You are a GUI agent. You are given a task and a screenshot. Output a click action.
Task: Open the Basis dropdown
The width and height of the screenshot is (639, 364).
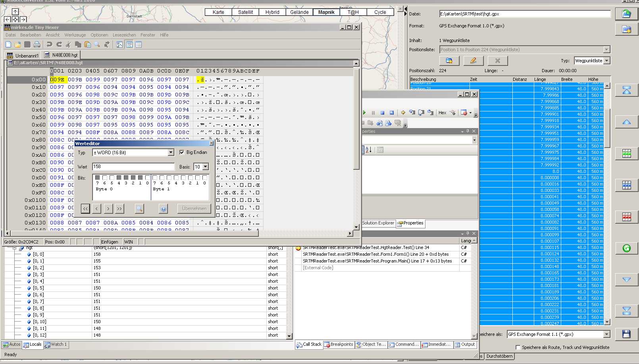pos(206,167)
